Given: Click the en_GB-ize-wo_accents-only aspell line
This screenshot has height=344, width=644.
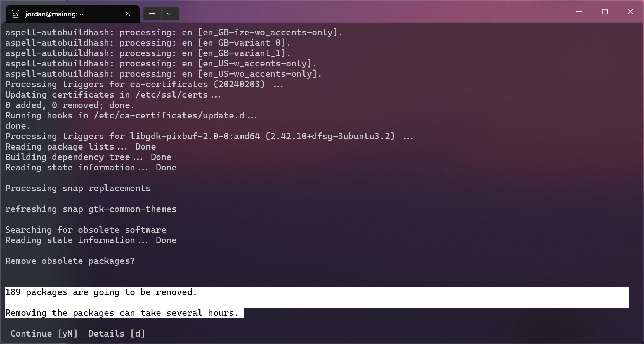Looking at the screenshot, I should coord(174,32).
